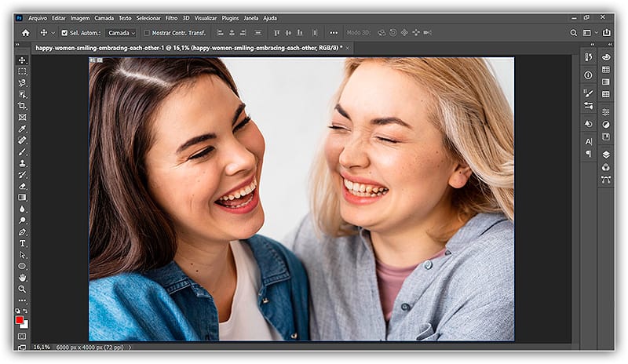
Task: Select the Hand tool
Action: point(22,278)
